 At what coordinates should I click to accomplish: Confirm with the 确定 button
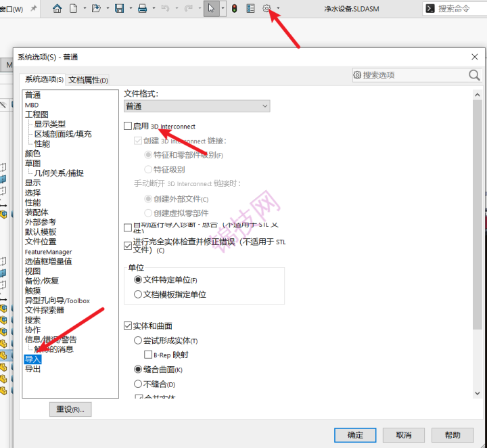355,435
